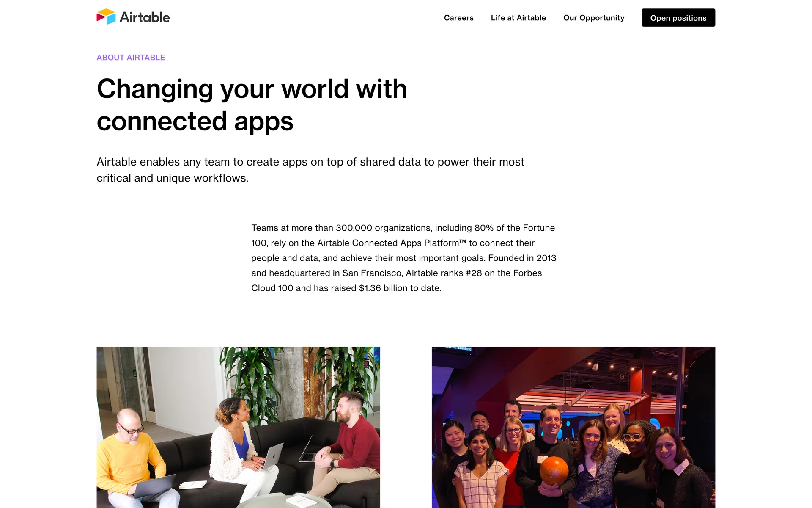Click the Airtable wordmark in the header

145,17
